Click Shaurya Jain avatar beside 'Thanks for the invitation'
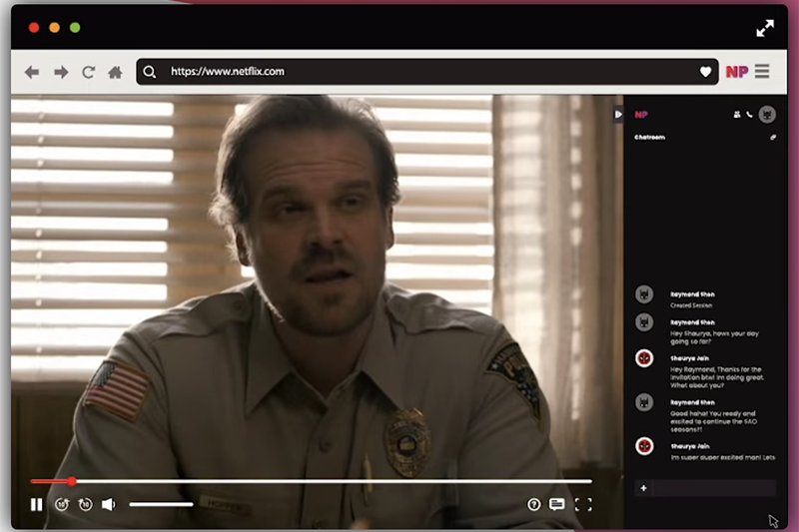This screenshot has height=532, width=799. [x=644, y=358]
